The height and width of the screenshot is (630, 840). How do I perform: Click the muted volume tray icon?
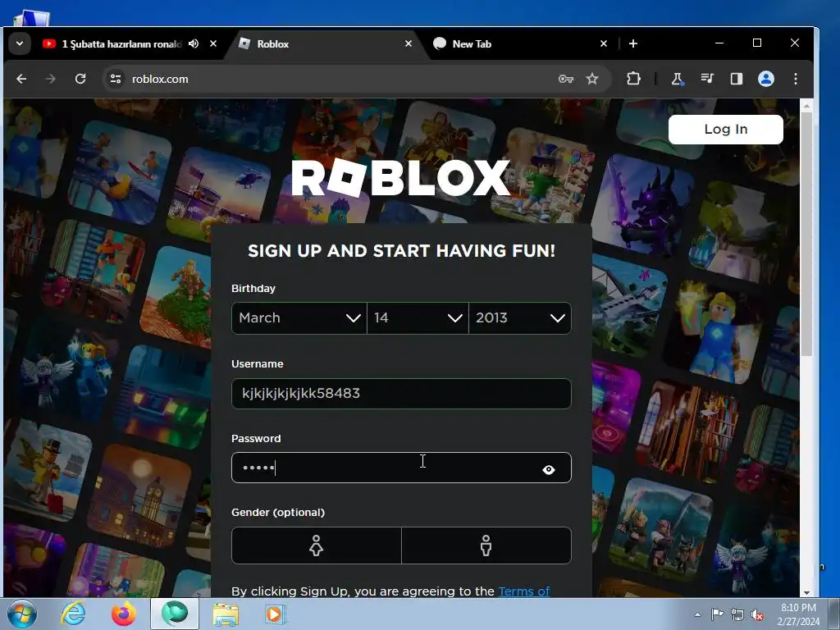[x=757, y=614]
